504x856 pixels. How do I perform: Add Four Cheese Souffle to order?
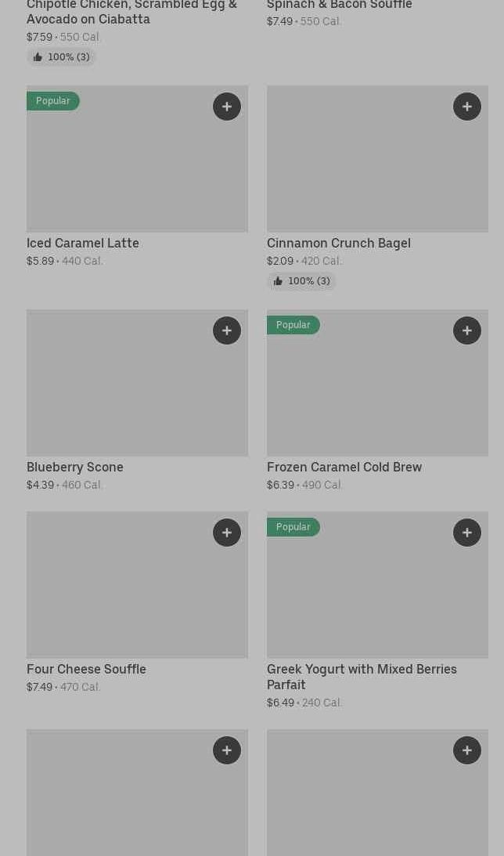click(227, 533)
